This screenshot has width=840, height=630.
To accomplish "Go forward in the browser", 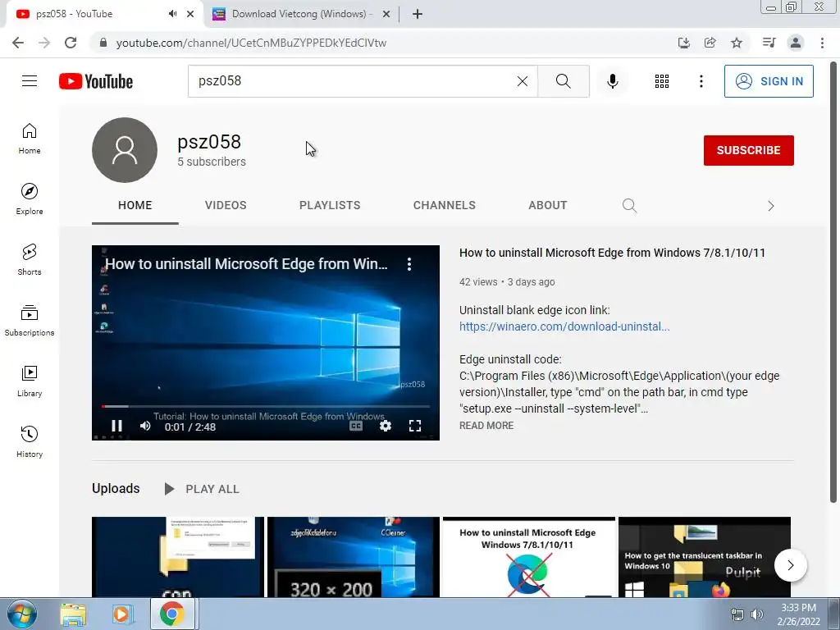I will coord(44,43).
